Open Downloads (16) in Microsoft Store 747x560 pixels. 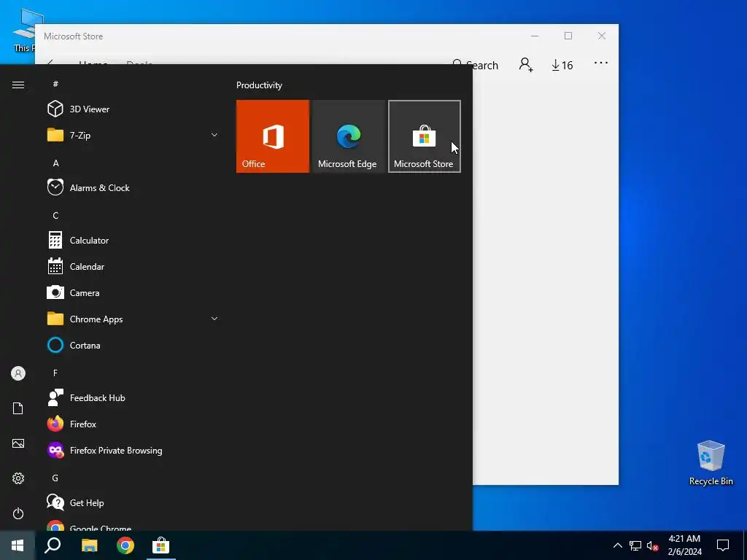point(562,65)
